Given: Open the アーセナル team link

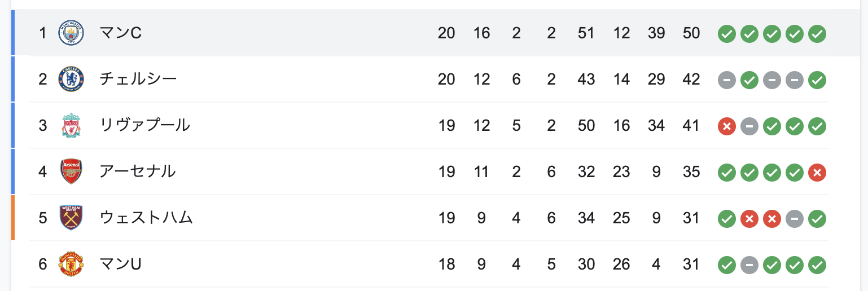Looking at the screenshot, I should (138, 171).
